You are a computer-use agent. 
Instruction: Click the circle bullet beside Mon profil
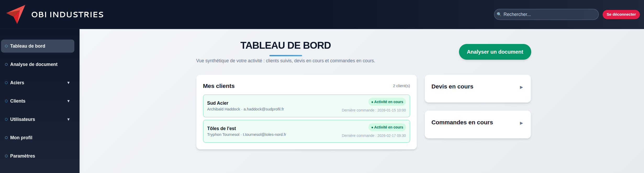pyautogui.click(x=6, y=138)
